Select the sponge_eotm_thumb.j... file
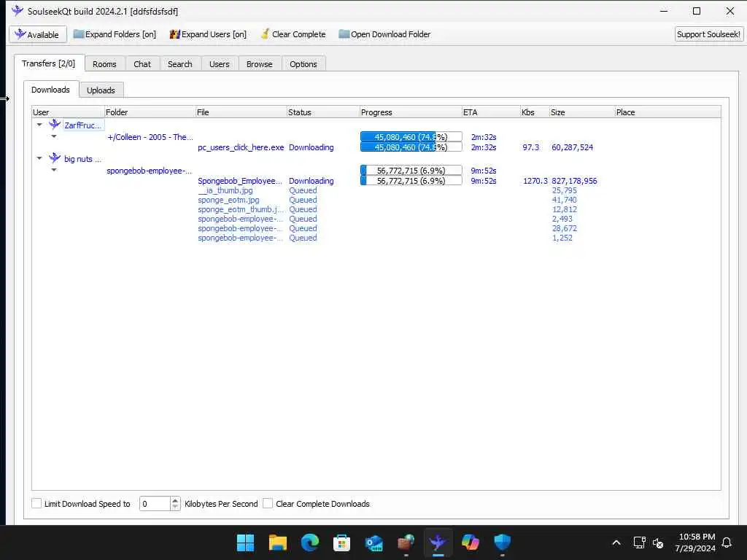 click(241, 209)
